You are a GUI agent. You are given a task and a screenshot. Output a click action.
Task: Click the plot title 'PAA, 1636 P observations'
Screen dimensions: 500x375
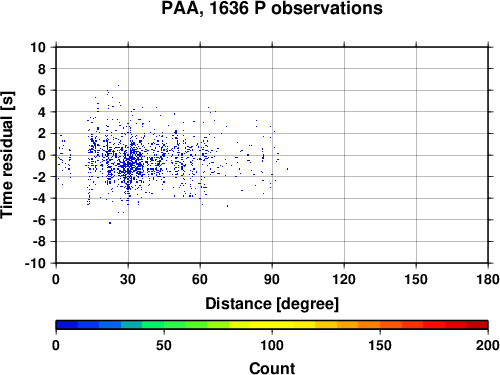(272, 8)
